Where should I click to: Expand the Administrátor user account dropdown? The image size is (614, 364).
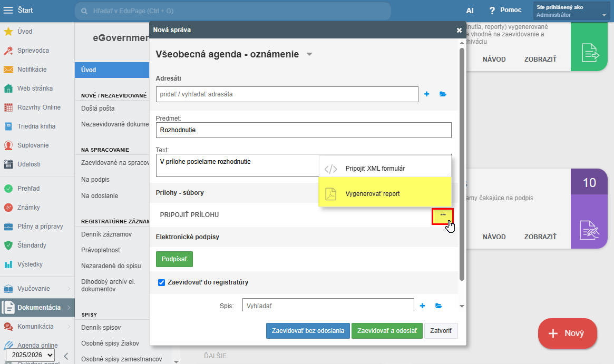click(604, 15)
